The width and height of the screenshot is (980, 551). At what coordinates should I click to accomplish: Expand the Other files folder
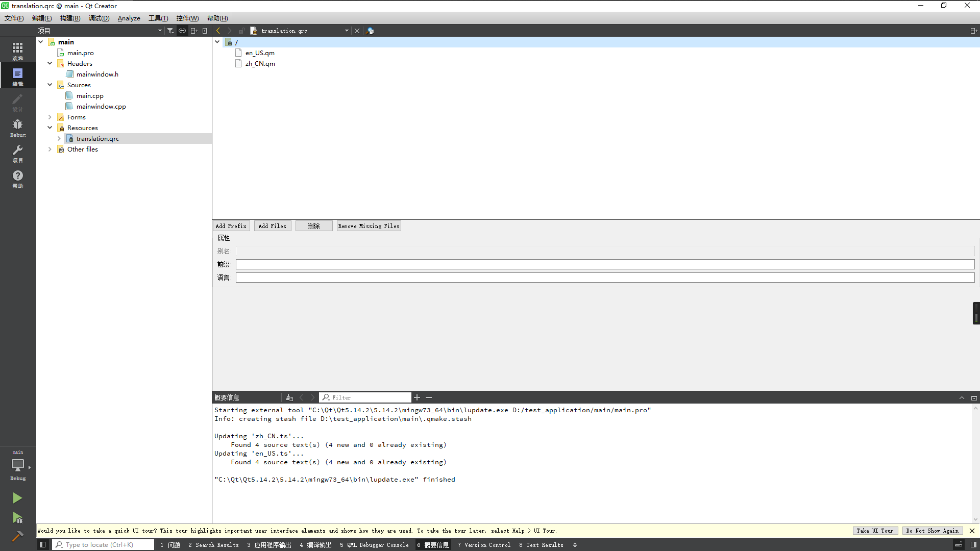click(50, 149)
